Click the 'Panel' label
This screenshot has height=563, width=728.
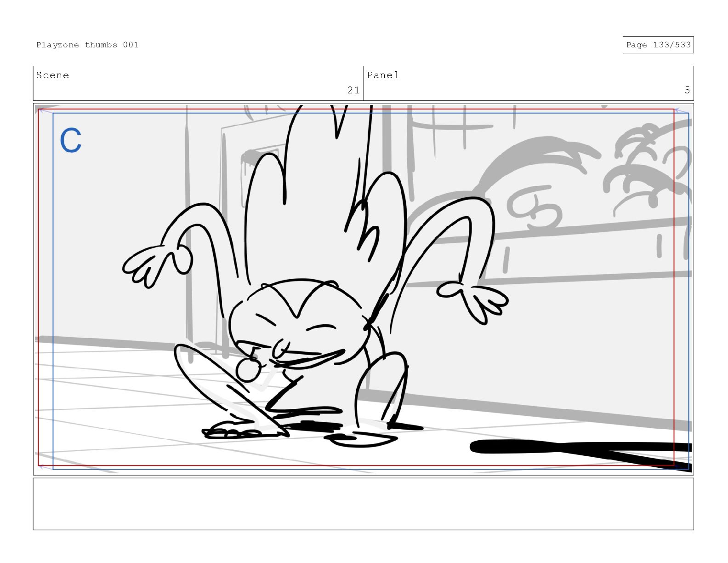point(383,75)
